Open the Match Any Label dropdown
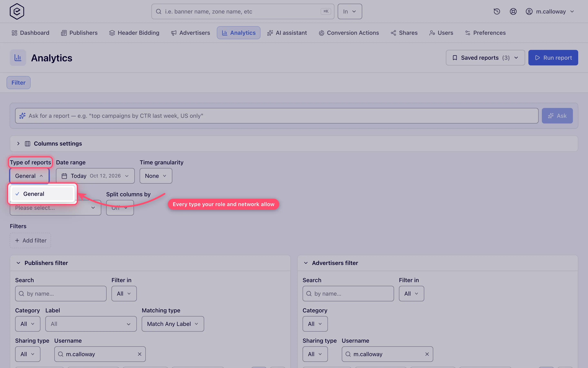This screenshot has width=588, height=368. tap(173, 324)
